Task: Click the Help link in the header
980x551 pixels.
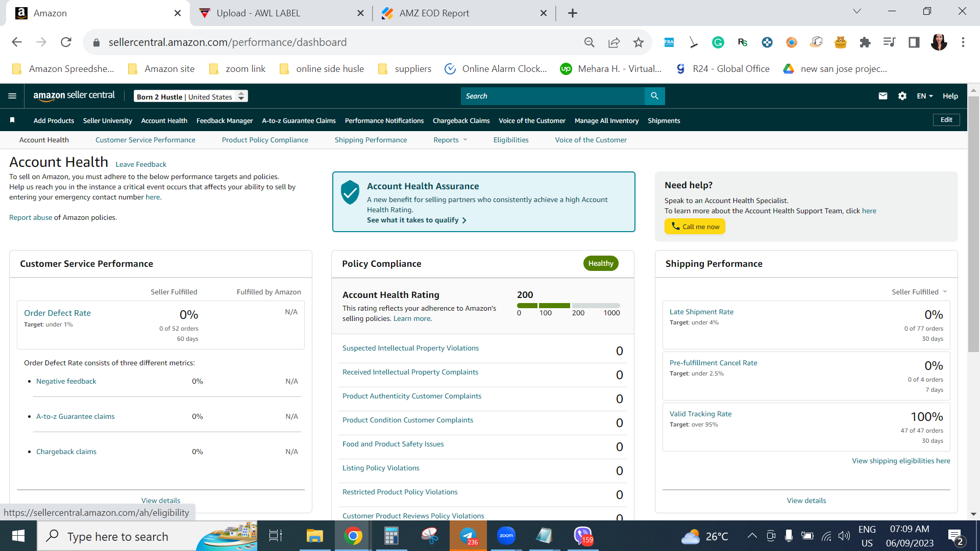Action: coord(950,96)
